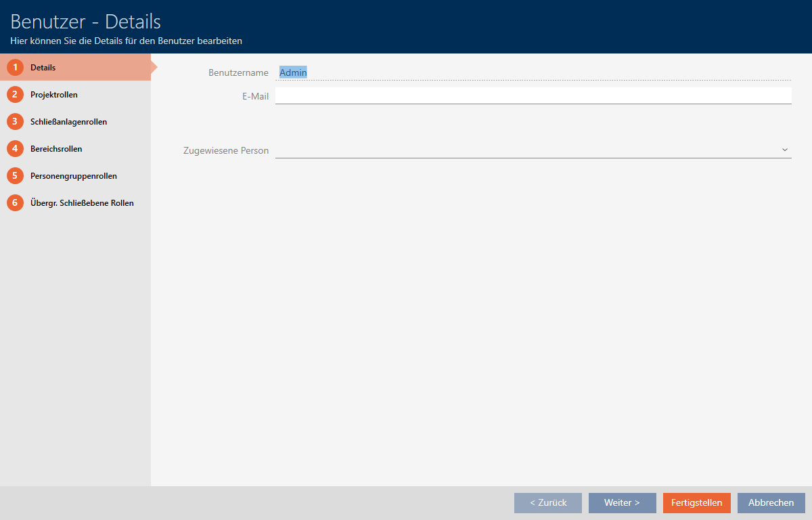Click the orange step 1 circle icon
The height and width of the screenshot is (520, 812).
(x=15, y=68)
